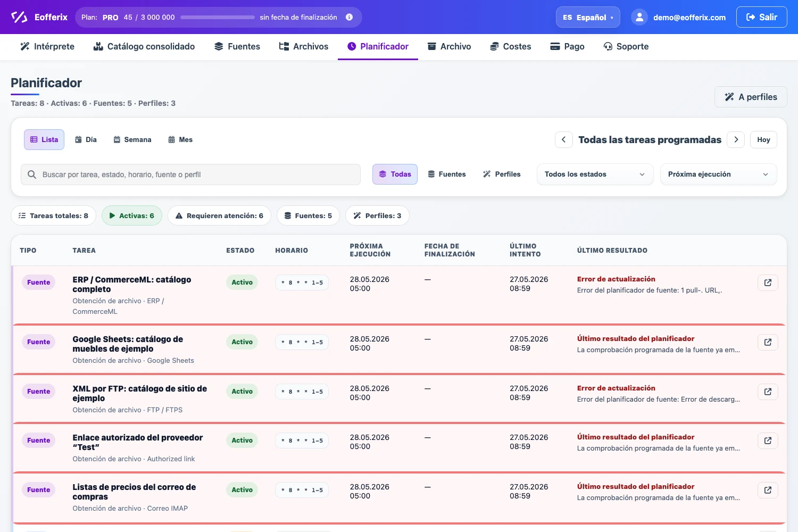
Task: Click Listas de precios del correo task name
Action: [134, 492]
